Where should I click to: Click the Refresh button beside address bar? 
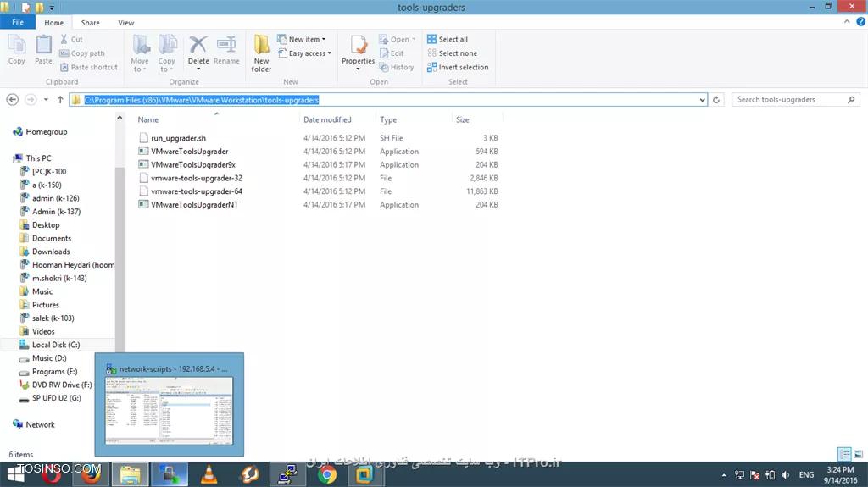(x=716, y=100)
